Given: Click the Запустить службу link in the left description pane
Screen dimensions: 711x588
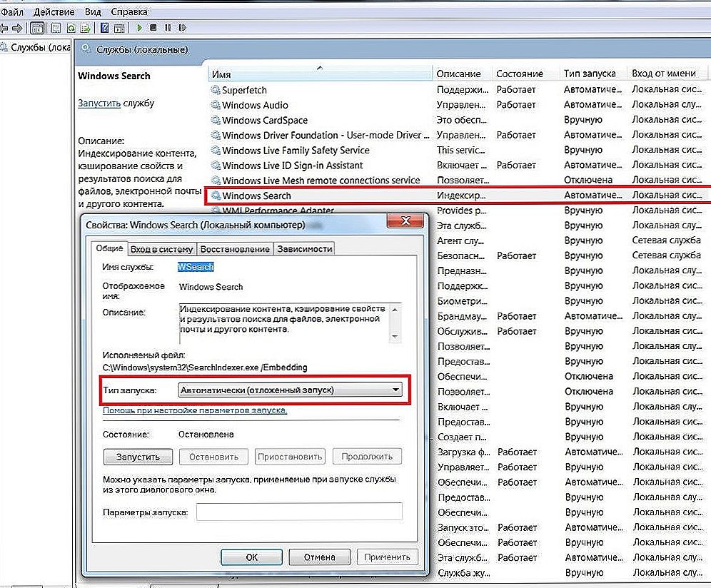Looking at the screenshot, I should (x=99, y=103).
